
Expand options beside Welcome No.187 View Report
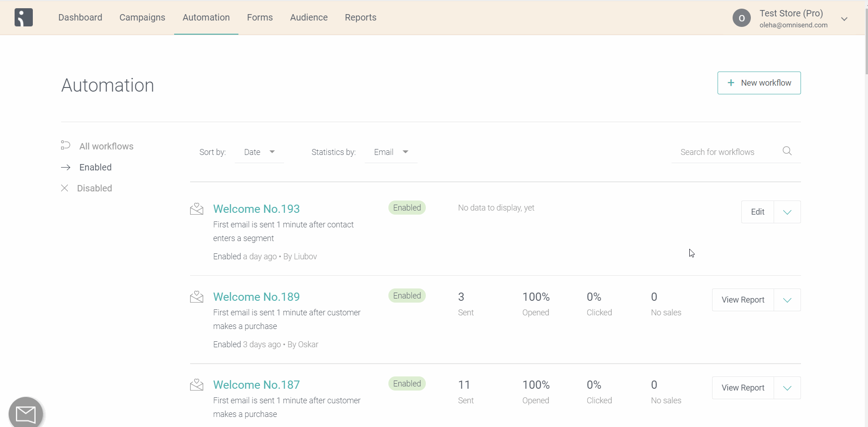pyautogui.click(x=787, y=388)
